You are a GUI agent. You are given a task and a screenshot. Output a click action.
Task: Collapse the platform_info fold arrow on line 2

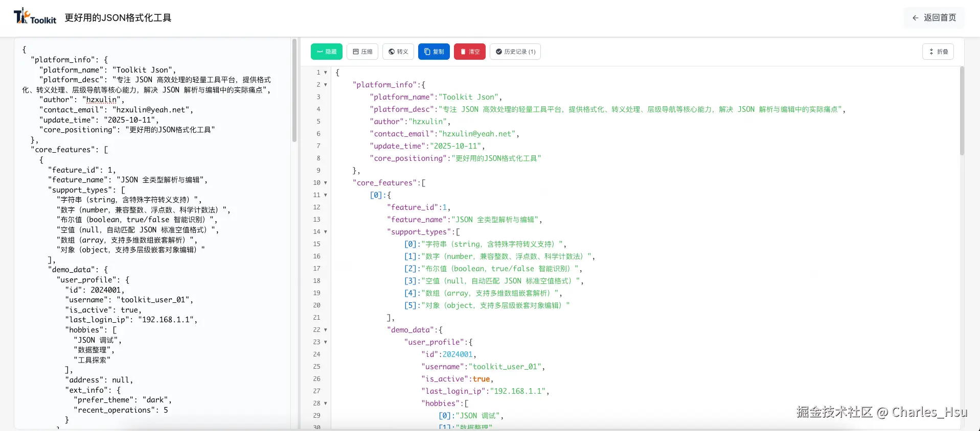point(326,85)
